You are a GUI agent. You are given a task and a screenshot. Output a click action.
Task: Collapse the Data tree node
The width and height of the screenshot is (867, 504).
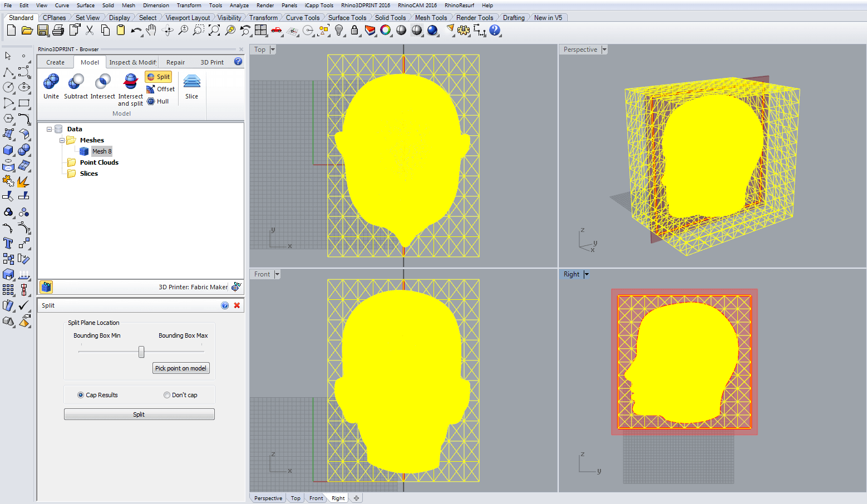[49, 129]
